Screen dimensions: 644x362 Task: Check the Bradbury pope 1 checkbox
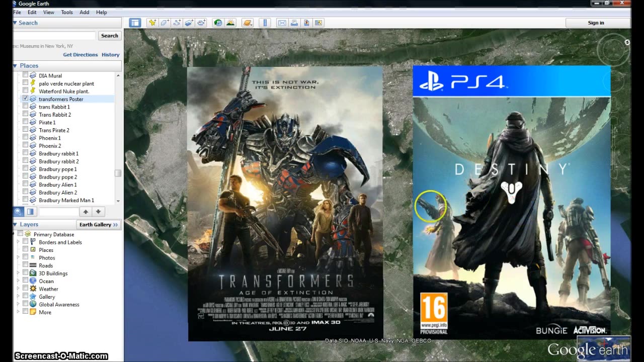tap(26, 169)
